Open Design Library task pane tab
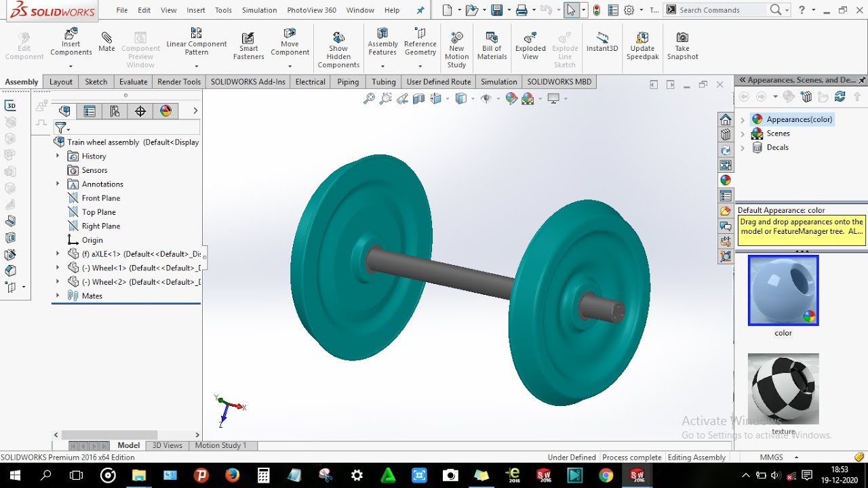This screenshot has height=488, width=868. pyautogui.click(x=726, y=135)
